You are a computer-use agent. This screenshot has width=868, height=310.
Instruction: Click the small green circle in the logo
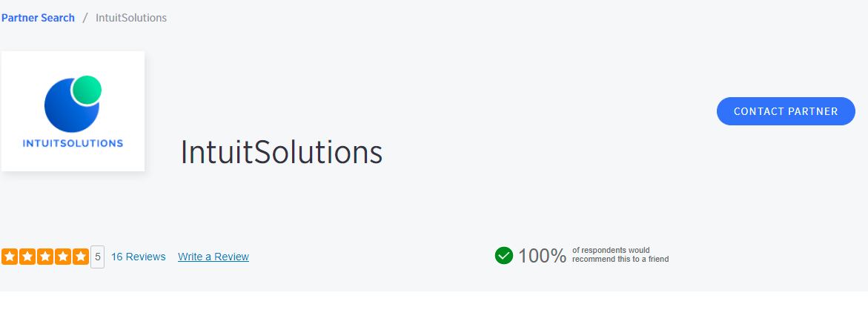[86, 90]
